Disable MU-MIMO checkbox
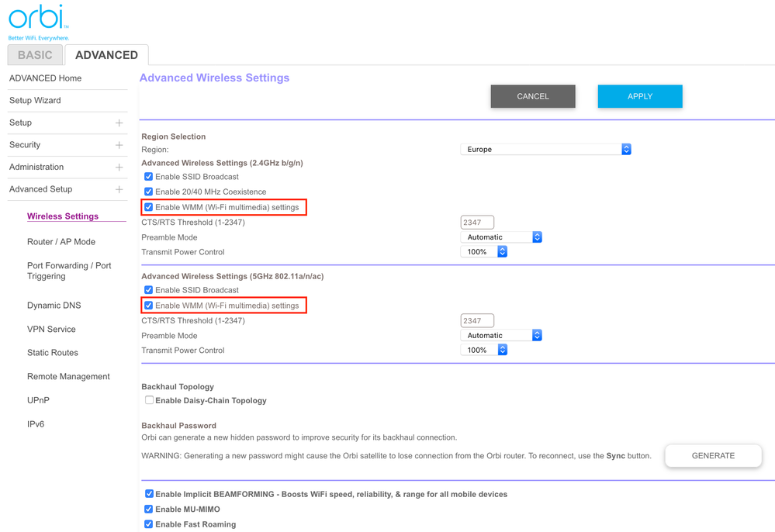 point(149,510)
